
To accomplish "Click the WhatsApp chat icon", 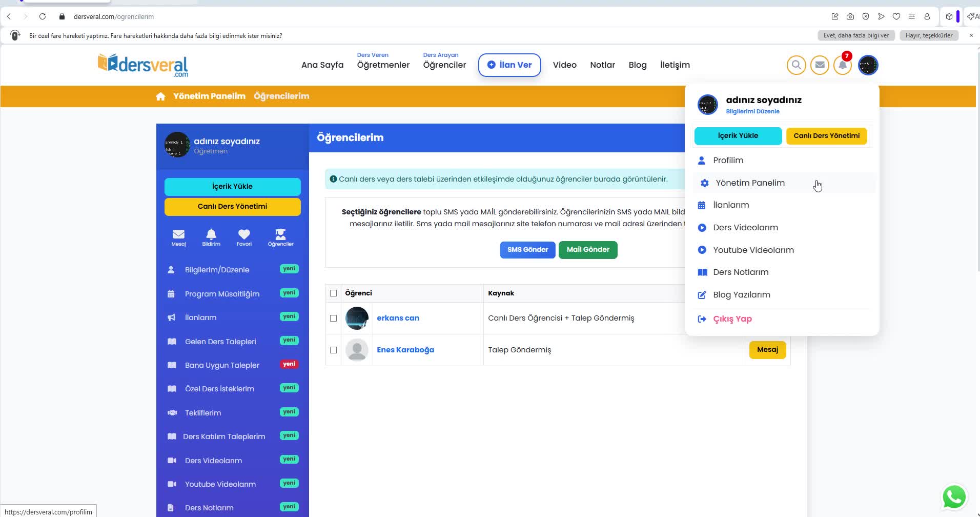I will click(954, 496).
